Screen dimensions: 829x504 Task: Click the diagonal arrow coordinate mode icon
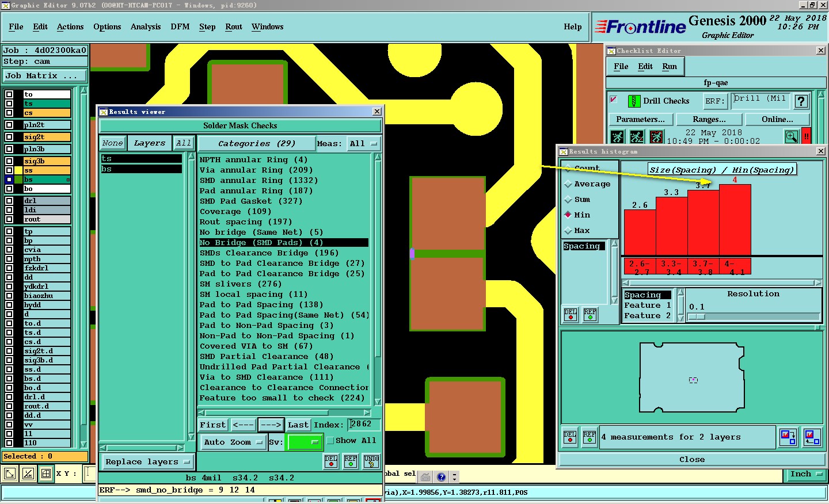click(10, 474)
